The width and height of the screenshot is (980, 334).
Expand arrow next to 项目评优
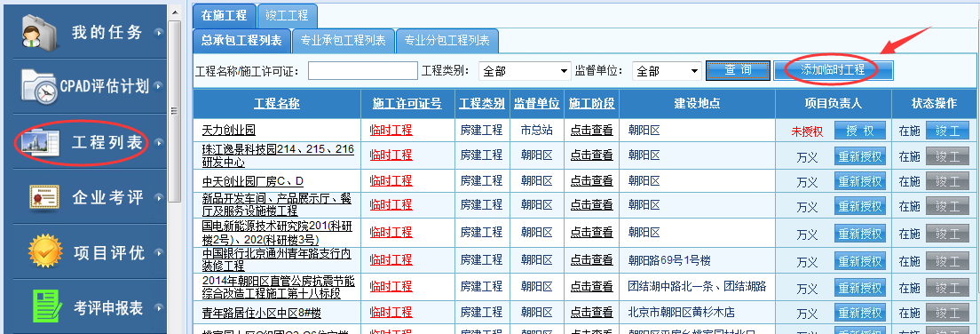(x=160, y=253)
